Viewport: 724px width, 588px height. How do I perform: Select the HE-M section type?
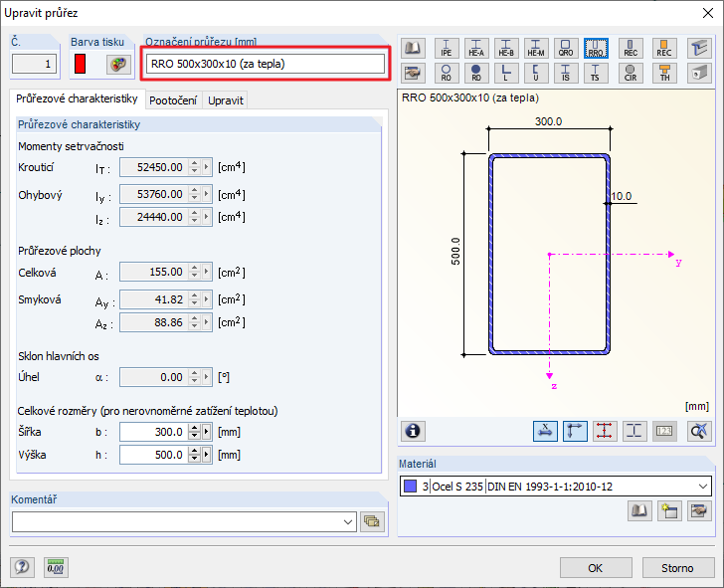536,48
